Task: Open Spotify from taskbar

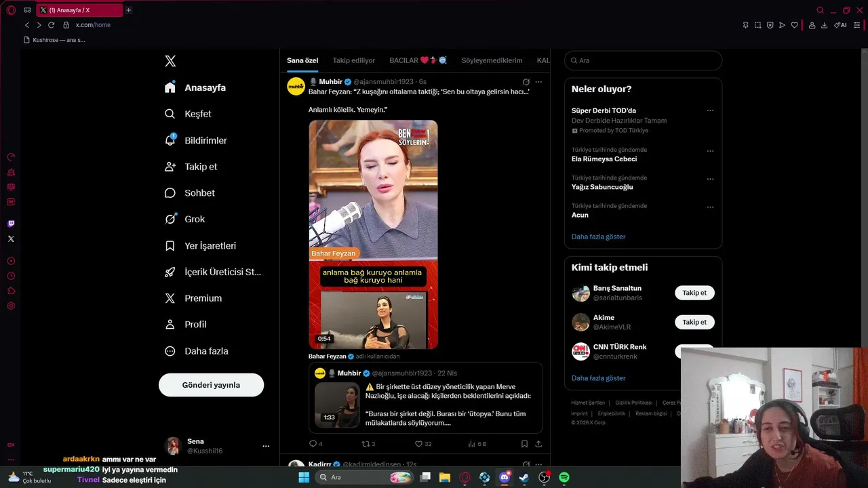Action: [564, 477]
